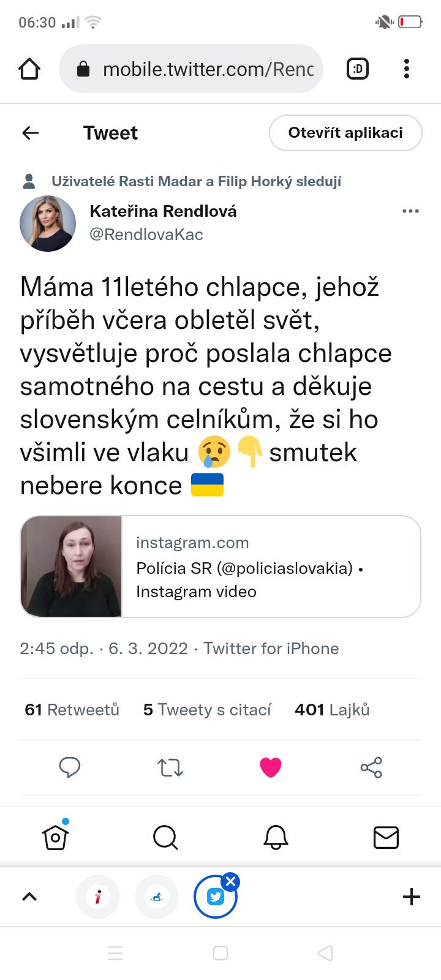Open the Twitter search tab
Viewport: 441px width, 980px height.
point(165,837)
